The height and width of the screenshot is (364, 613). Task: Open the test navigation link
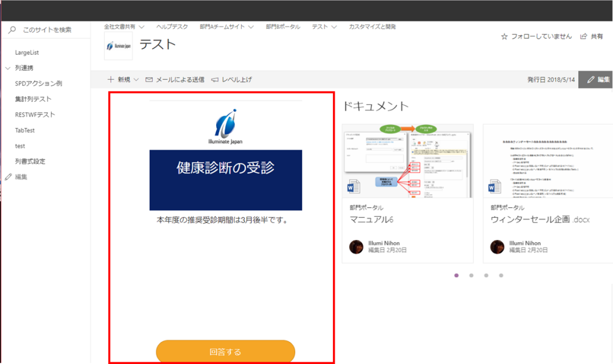click(x=20, y=146)
